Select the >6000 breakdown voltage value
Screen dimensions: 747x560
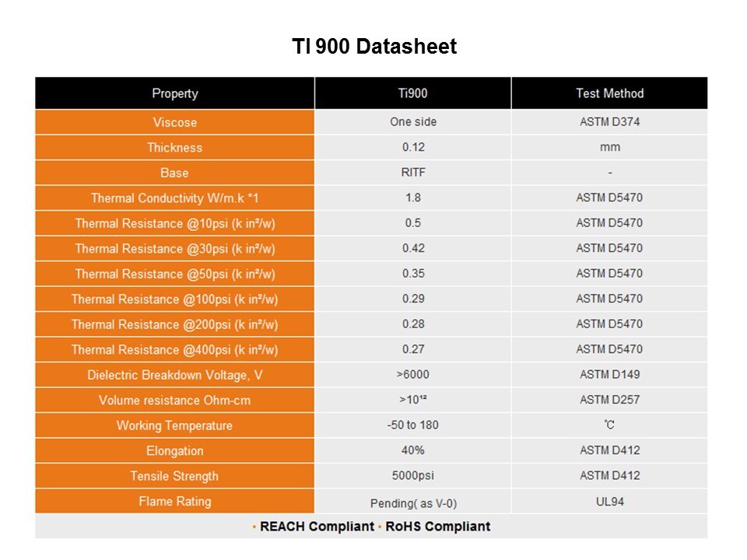pos(412,375)
